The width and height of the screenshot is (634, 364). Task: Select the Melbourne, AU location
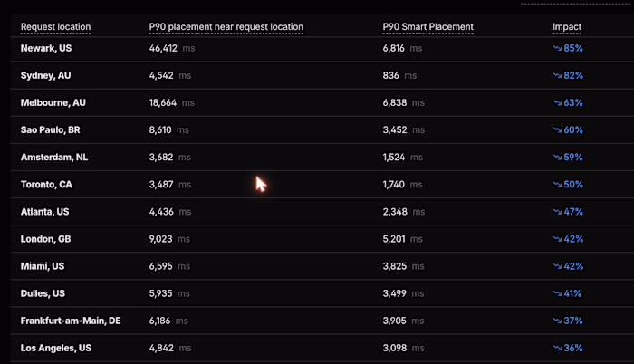[x=53, y=102]
